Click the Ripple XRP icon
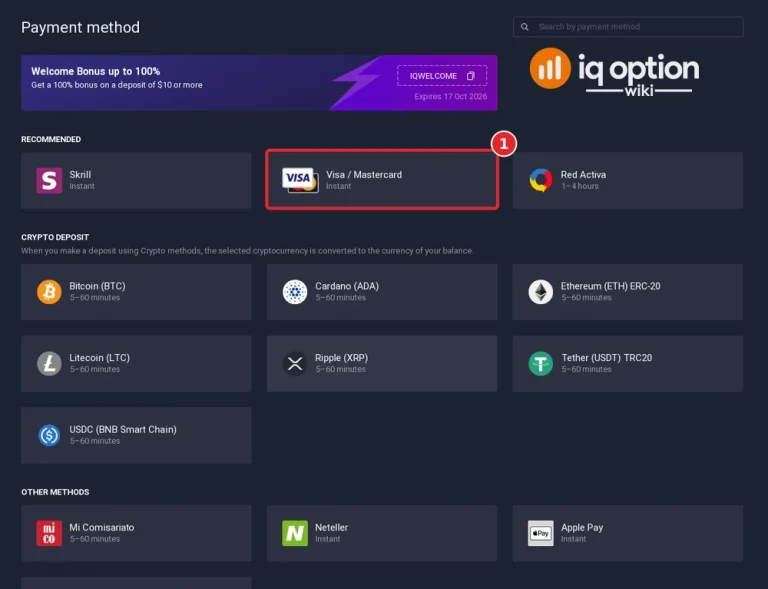The width and height of the screenshot is (768, 589). tap(295, 363)
